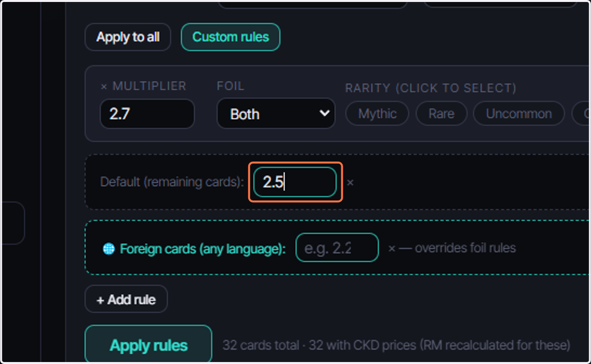Enable the Uncommon rarity chip
This screenshot has height=364, width=591.
519,114
